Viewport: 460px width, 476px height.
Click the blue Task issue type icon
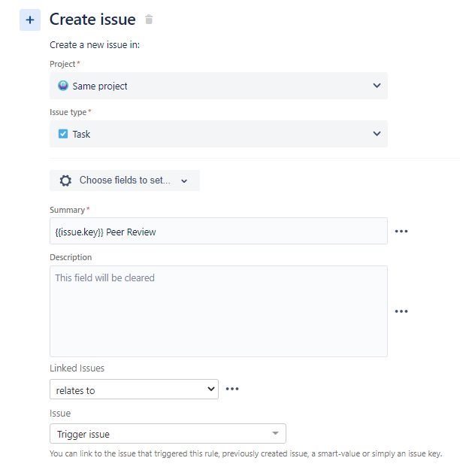(x=63, y=134)
